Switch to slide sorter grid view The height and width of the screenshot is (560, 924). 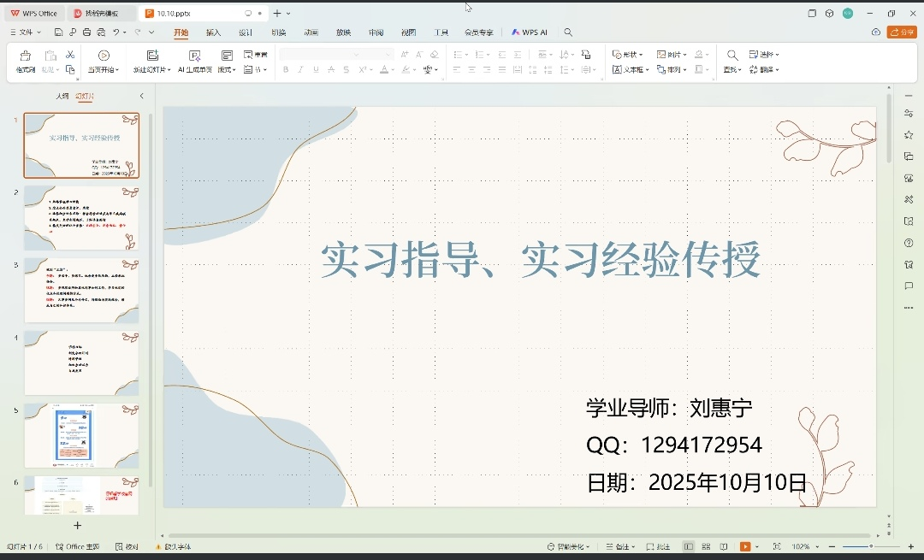tap(706, 546)
